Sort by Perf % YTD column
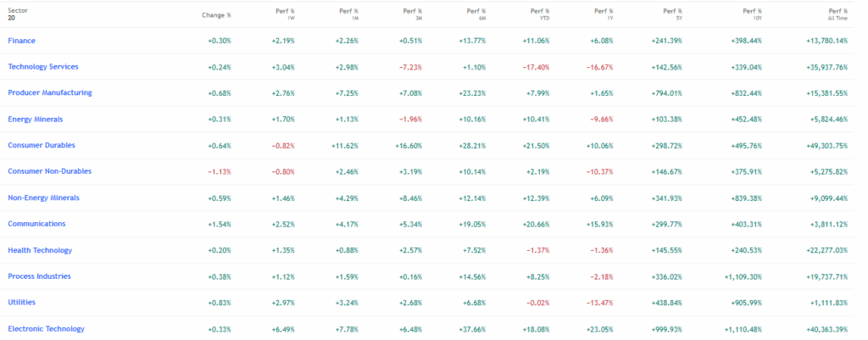This screenshot has width=868, height=340. [x=539, y=14]
